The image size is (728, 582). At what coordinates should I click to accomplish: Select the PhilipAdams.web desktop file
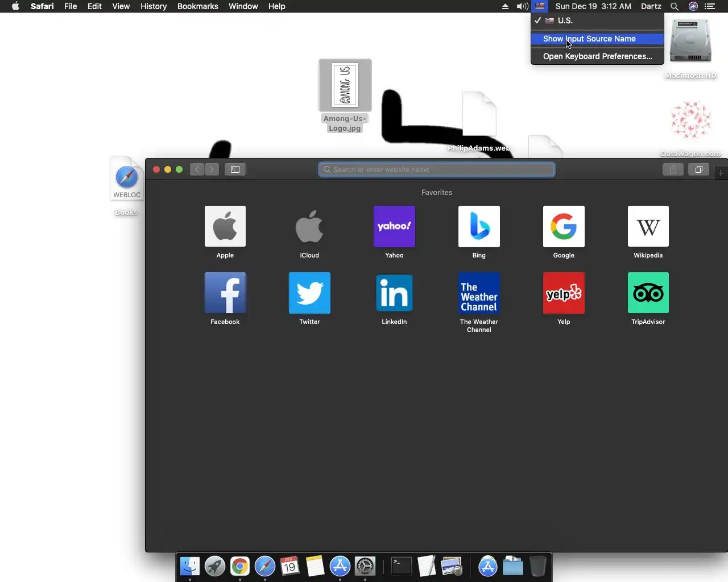pyautogui.click(x=479, y=122)
